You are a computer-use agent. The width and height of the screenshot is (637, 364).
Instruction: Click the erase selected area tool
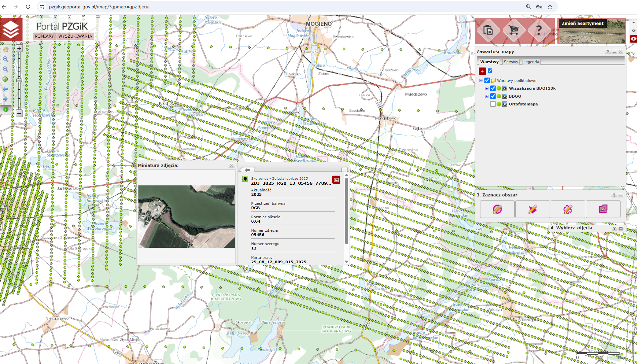tap(603, 209)
